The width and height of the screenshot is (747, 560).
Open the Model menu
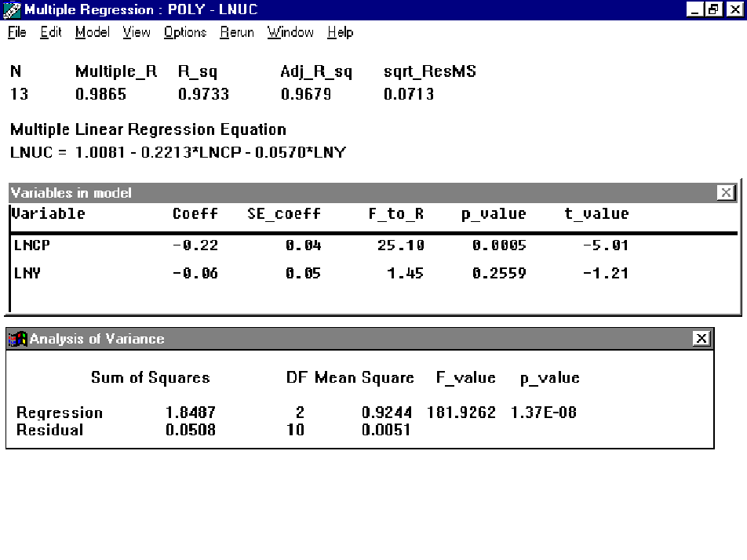click(x=93, y=32)
